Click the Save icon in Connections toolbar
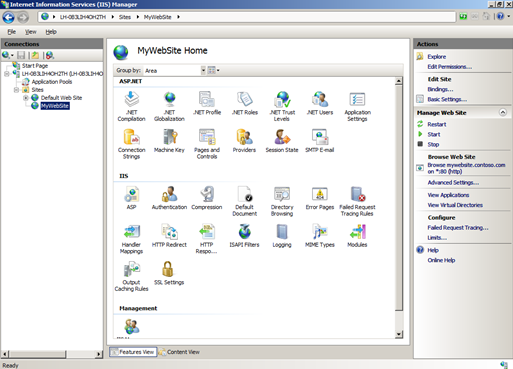The image size is (513, 369). coord(21,55)
